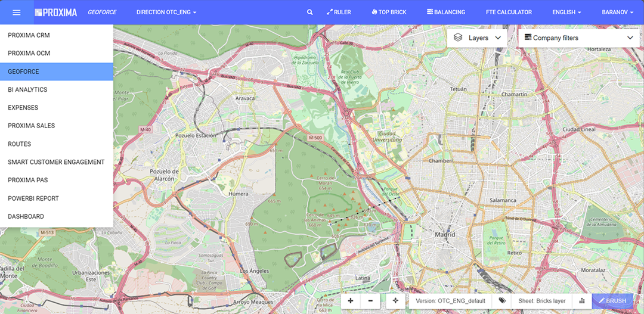The width and height of the screenshot is (644, 314).
Task: Open PowerBI Report menu item
Action: pos(57,198)
